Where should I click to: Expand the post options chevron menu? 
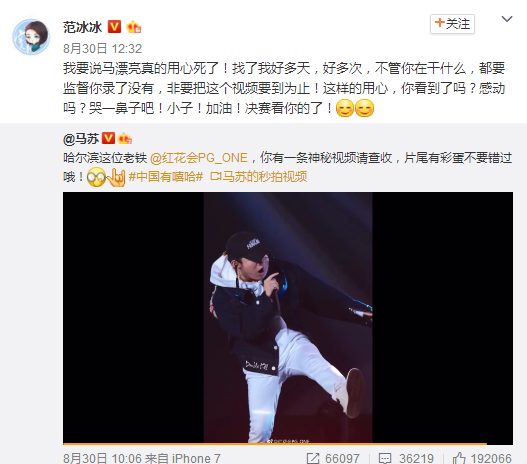pos(507,19)
